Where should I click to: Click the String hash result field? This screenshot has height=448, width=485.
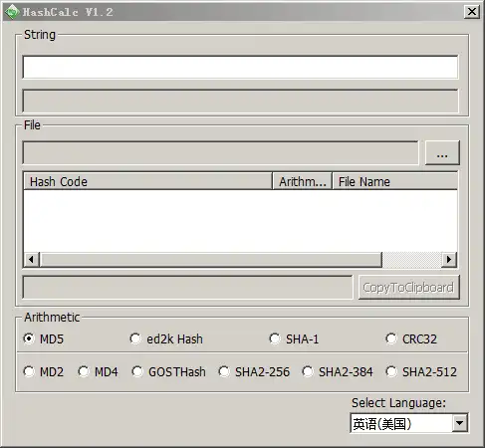(x=240, y=101)
